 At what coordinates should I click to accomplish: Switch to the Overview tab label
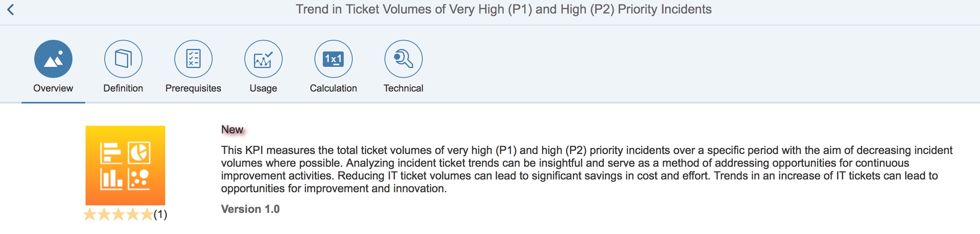53,88
